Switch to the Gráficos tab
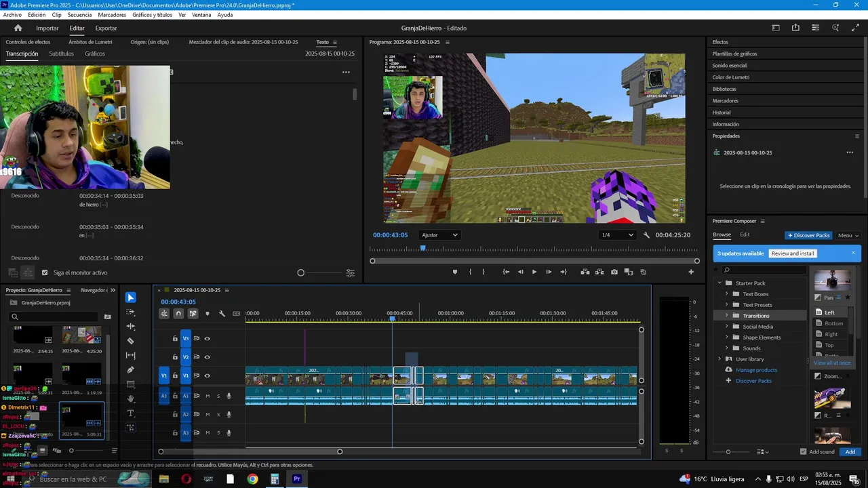Image resolution: width=868 pixels, height=488 pixels. click(95, 54)
